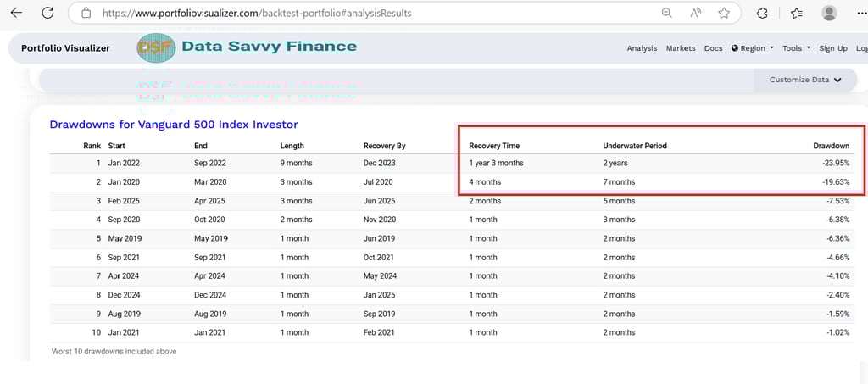The image size is (868, 384).
Task: Click the browser back arrow
Action: [x=17, y=13]
